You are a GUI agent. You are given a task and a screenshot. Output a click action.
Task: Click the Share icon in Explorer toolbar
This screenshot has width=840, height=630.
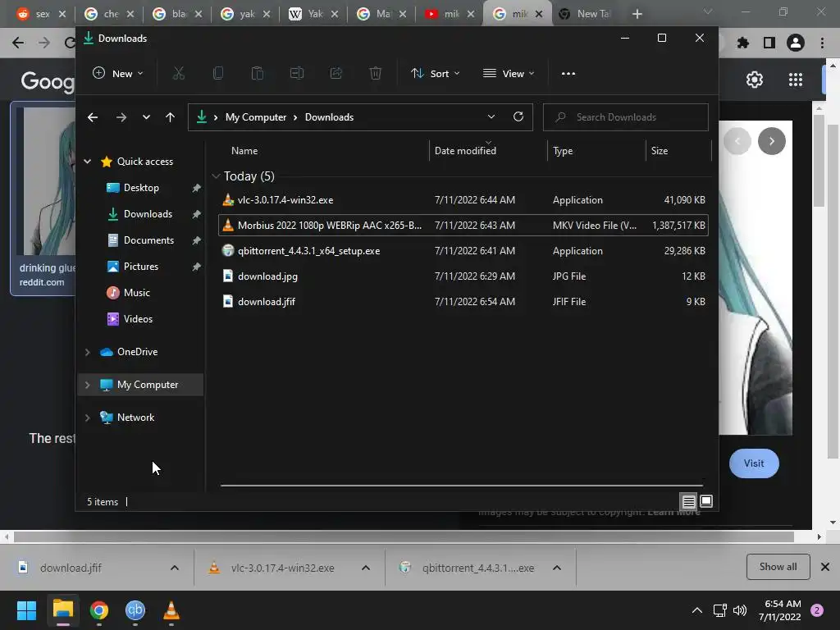click(x=336, y=73)
